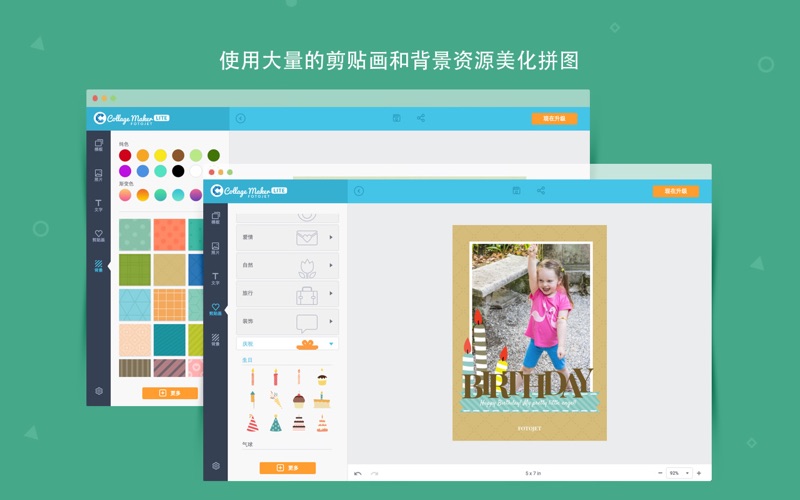Open the 背景 background tab in front window sidebar
The image size is (800, 500).
[215, 340]
